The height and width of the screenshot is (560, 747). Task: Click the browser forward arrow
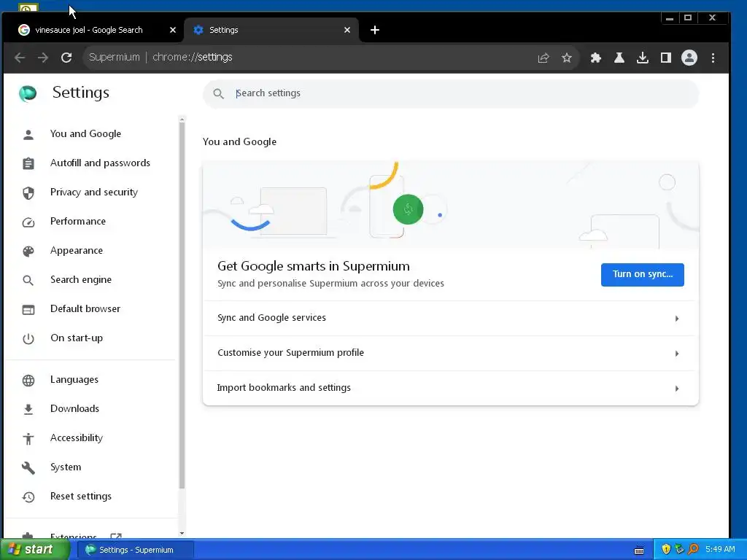pyautogui.click(x=43, y=58)
